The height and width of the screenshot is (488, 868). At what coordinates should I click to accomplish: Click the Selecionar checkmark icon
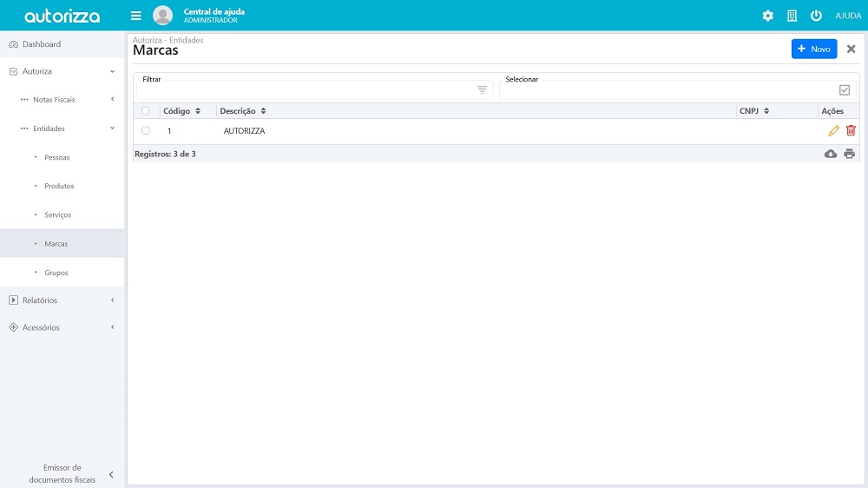(845, 89)
